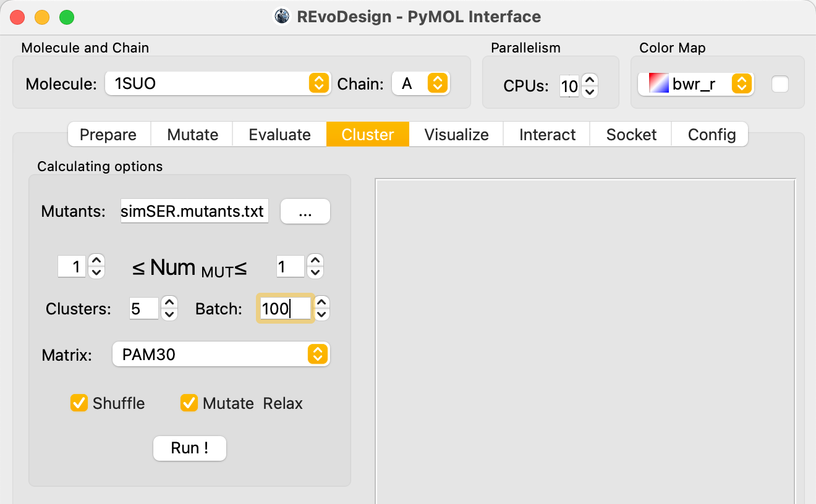Increment the minimum Num MUT stepper

click(96, 261)
